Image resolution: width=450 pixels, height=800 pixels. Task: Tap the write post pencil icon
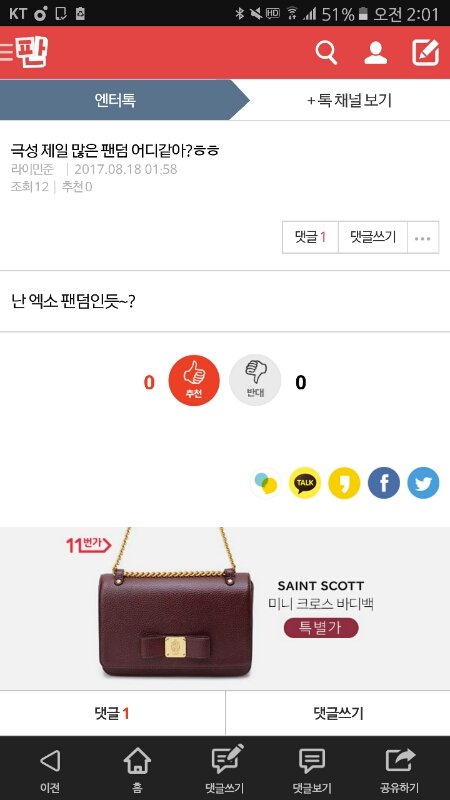(426, 53)
